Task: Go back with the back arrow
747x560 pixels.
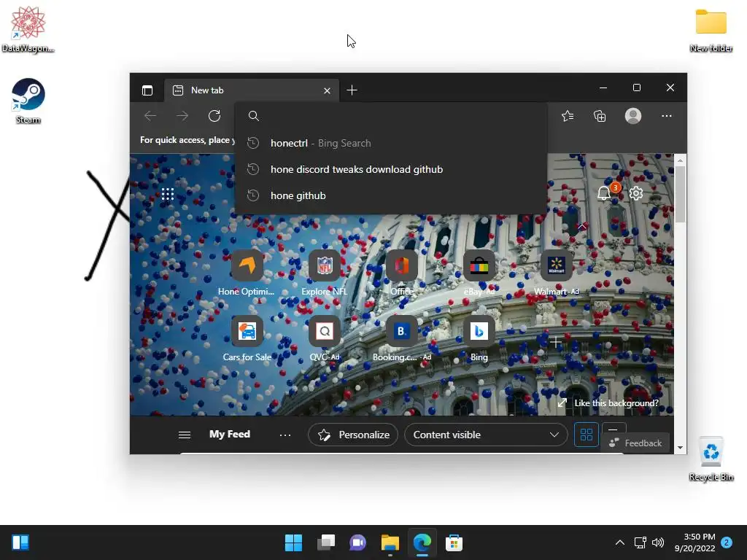Action: pyautogui.click(x=150, y=116)
